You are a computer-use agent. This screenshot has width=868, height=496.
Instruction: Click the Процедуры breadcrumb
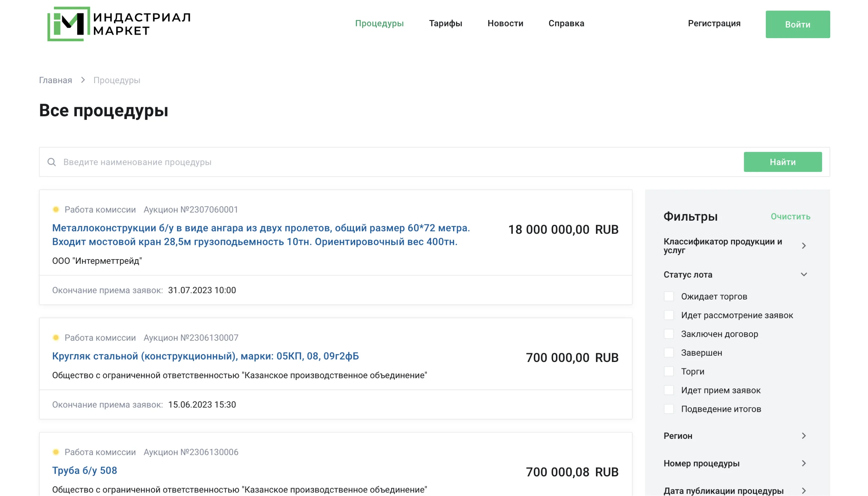pyautogui.click(x=117, y=80)
